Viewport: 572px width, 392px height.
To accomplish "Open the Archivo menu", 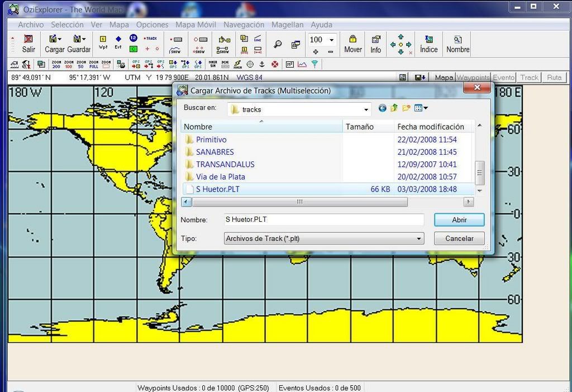I will tap(31, 25).
